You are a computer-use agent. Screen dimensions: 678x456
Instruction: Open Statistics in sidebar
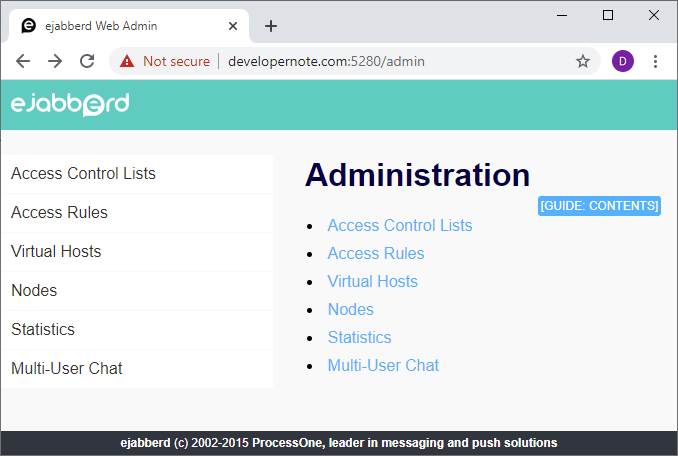(x=137, y=329)
